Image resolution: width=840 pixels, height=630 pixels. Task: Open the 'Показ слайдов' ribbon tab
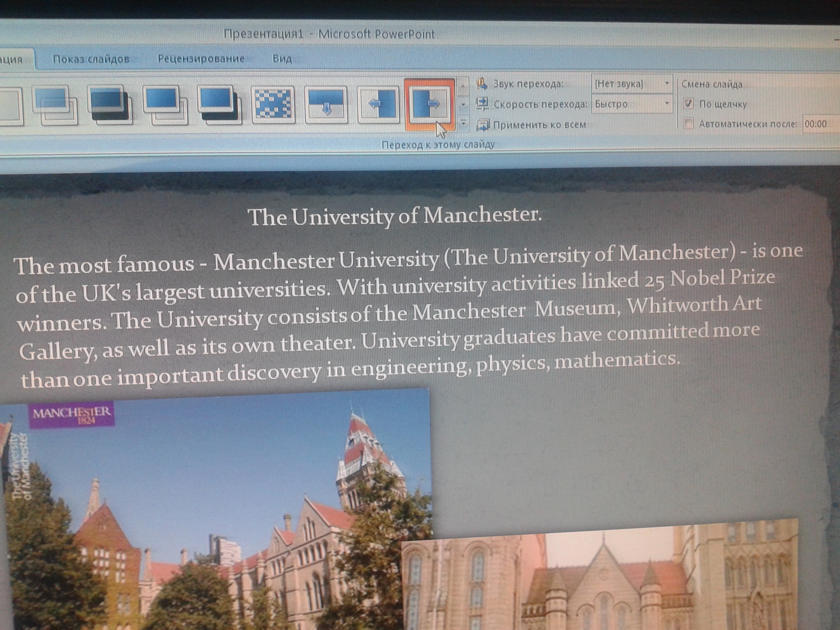pyautogui.click(x=91, y=59)
